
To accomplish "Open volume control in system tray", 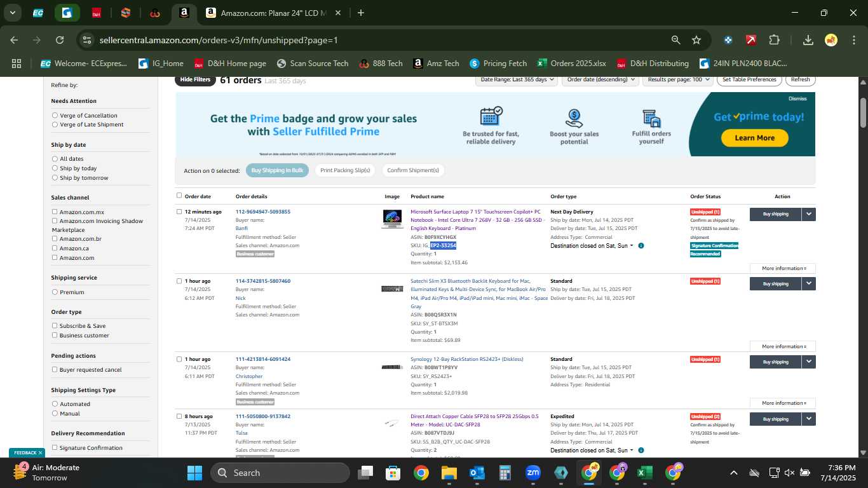I will [x=789, y=473].
